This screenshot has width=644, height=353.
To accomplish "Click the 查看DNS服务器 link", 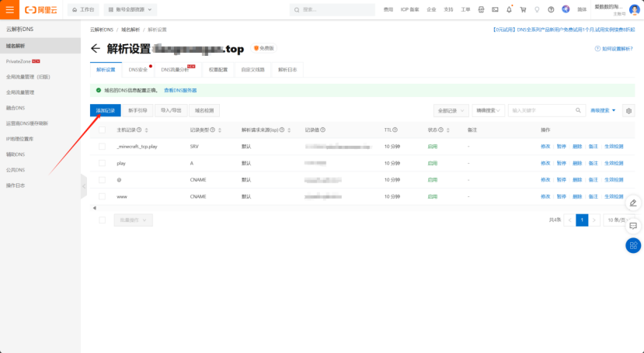I will [180, 91].
